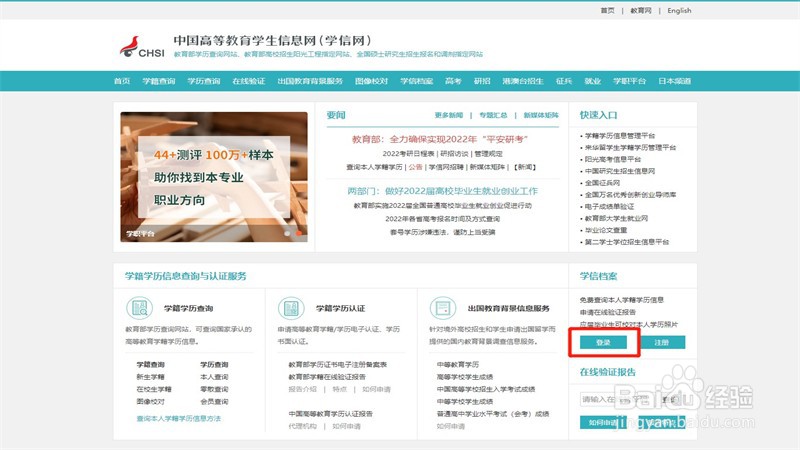Viewport: 800px width, 450px height.
Task: Open 阳光高考信息平台 quick link
Action: click(x=613, y=159)
